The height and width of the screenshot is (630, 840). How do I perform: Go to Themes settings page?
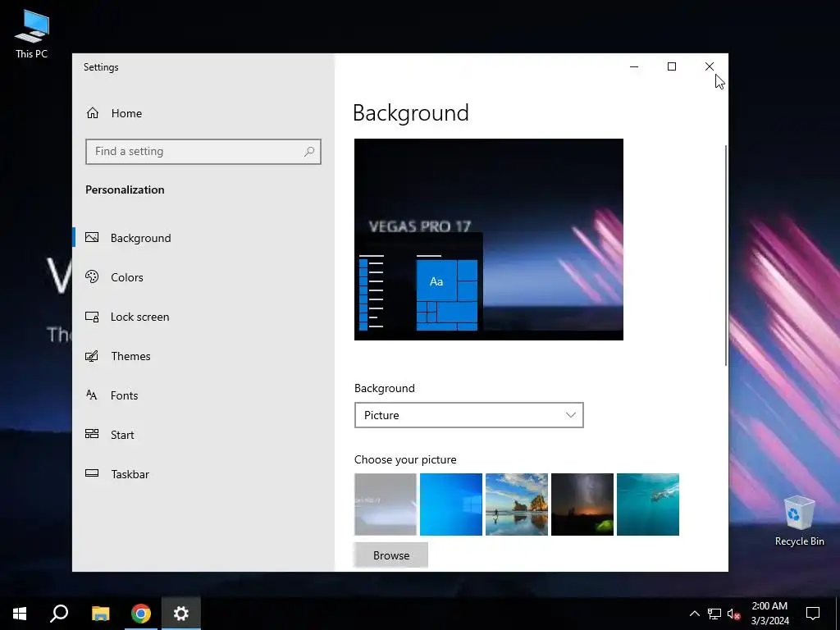pyautogui.click(x=203, y=356)
